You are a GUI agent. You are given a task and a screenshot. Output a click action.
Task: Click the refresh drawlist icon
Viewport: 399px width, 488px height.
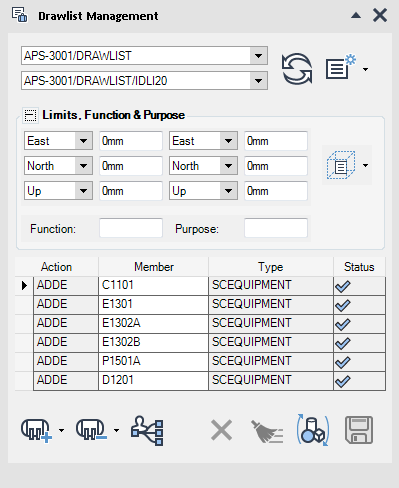tap(297, 69)
